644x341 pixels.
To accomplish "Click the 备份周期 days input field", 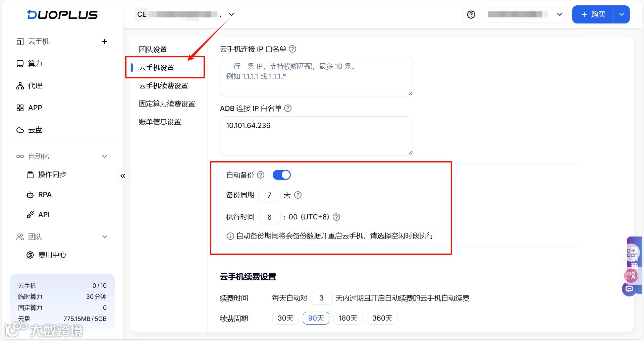I will (x=269, y=195).
